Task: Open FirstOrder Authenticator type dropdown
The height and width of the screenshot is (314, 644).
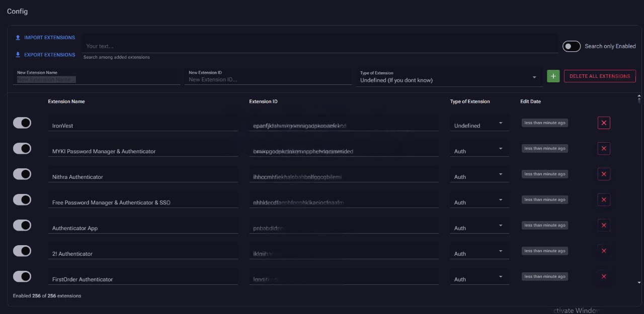Action: point(479,277)
